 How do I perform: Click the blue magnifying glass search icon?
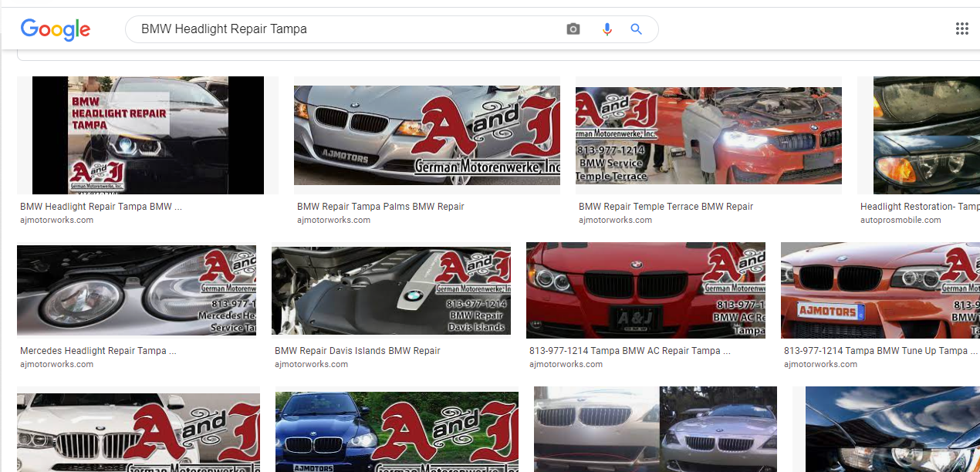(636, 29)
